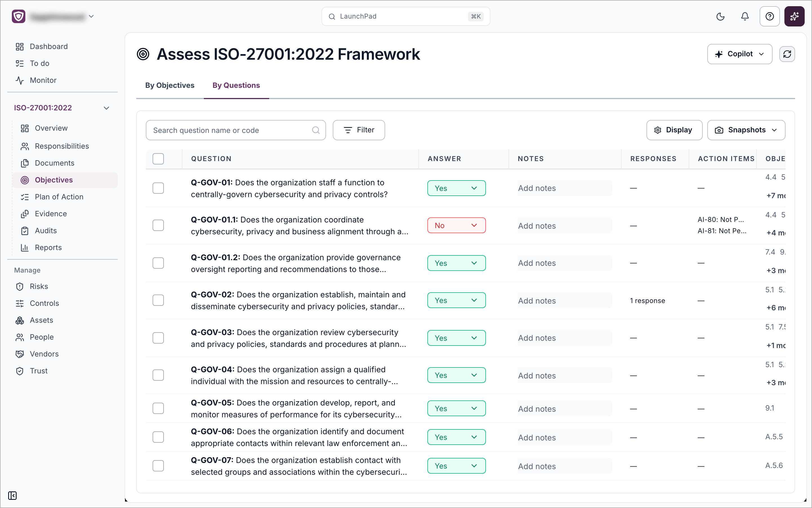Show +7 more objectives for Q-GOV-01
The height and width of the screenshot is (508, 812).
coord(775,195)
